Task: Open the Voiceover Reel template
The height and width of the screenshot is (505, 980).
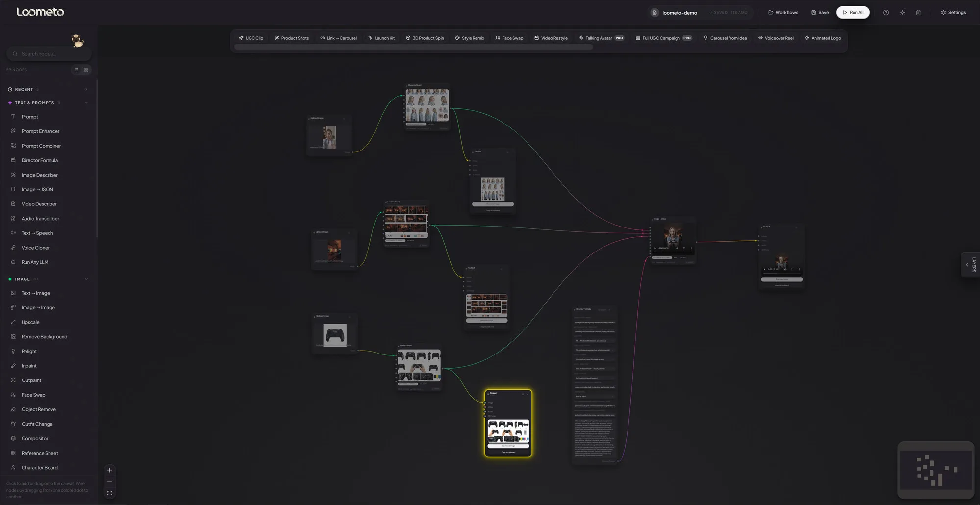Action: tap(776, 38)
